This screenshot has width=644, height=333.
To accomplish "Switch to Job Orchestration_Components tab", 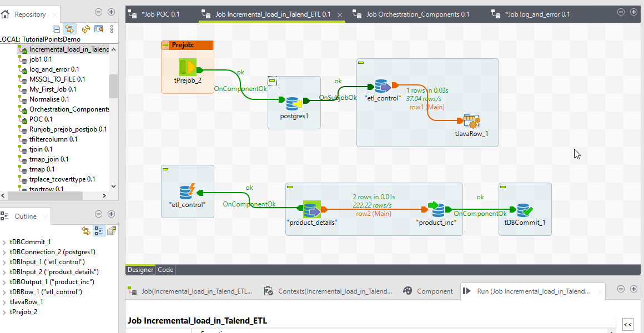I will coord(417,14).
